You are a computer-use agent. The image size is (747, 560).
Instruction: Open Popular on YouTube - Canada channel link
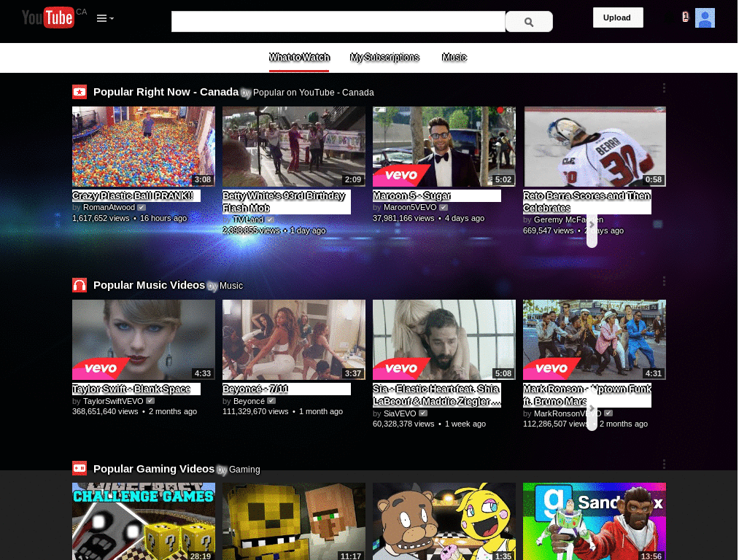click(x=314, y=93)
